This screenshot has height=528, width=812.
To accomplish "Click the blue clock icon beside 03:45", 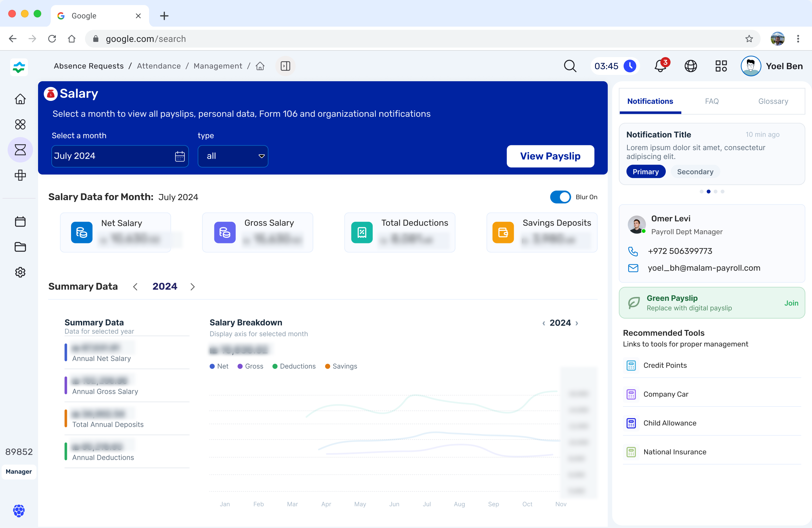I will click(x=630, y=66).
